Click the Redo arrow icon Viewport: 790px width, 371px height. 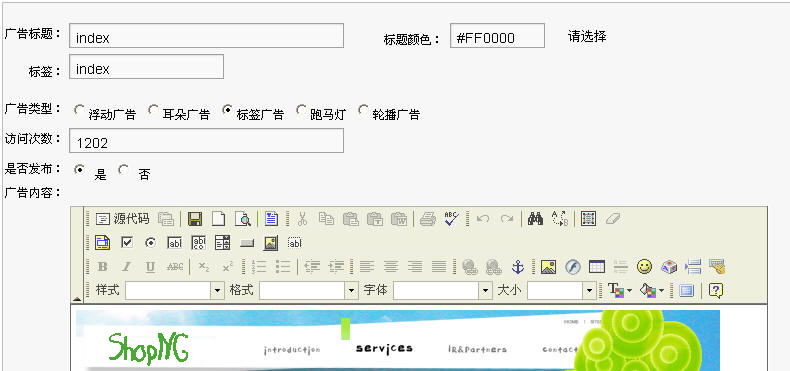coord(507,219)
